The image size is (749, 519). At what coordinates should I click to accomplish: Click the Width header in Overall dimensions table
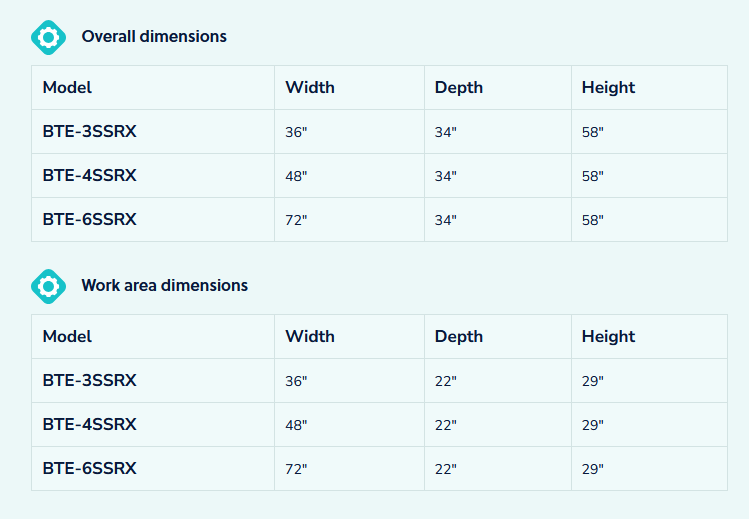[x=310, y=88]
